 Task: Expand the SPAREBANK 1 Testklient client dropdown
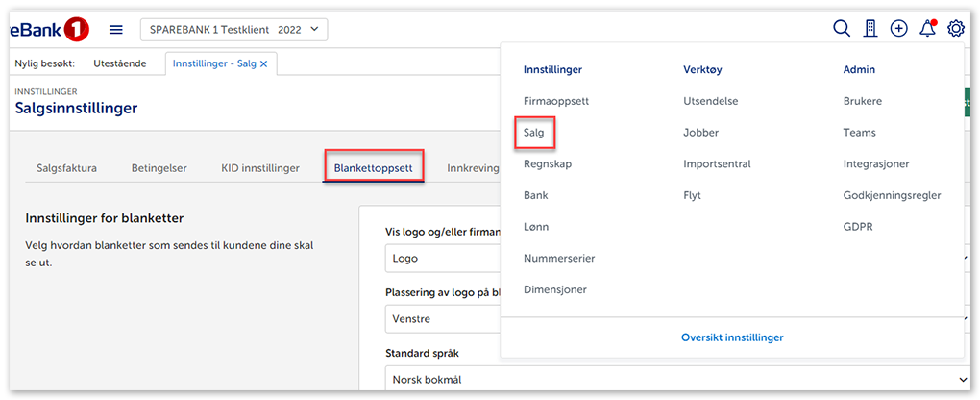[234, 30]
